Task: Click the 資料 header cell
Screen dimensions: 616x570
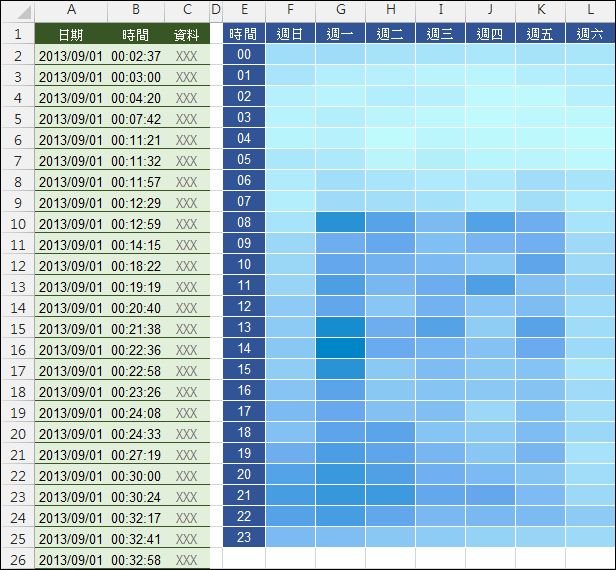Action: [187, 35]
